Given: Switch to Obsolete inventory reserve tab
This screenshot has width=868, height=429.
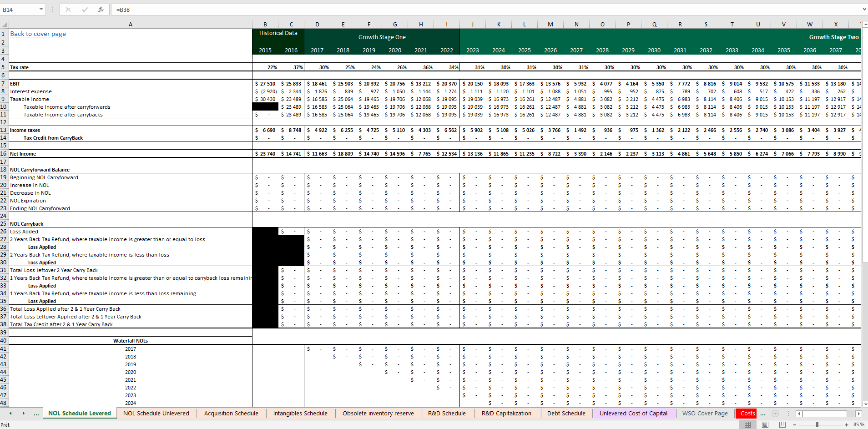Looking at the screenshot, I should coord(378,413).
